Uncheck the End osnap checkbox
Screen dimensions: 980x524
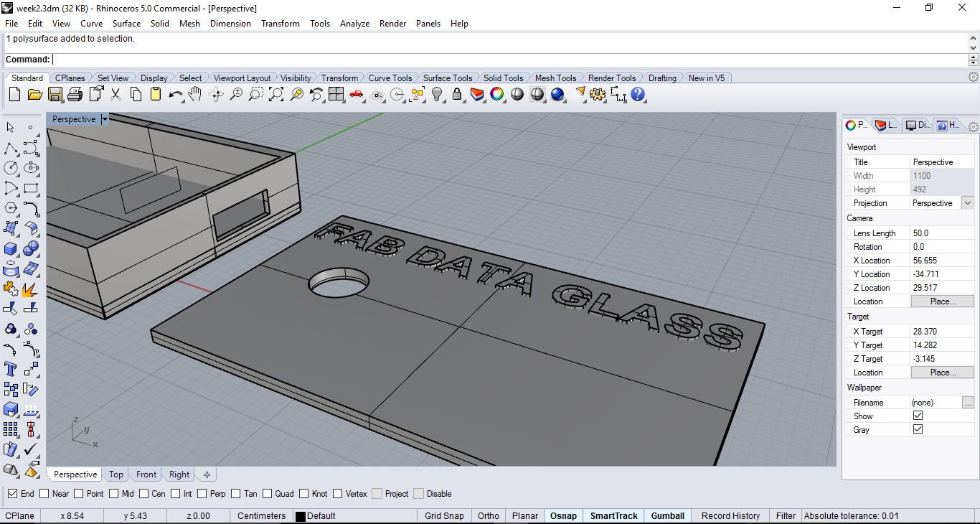[x=12, y=494]
